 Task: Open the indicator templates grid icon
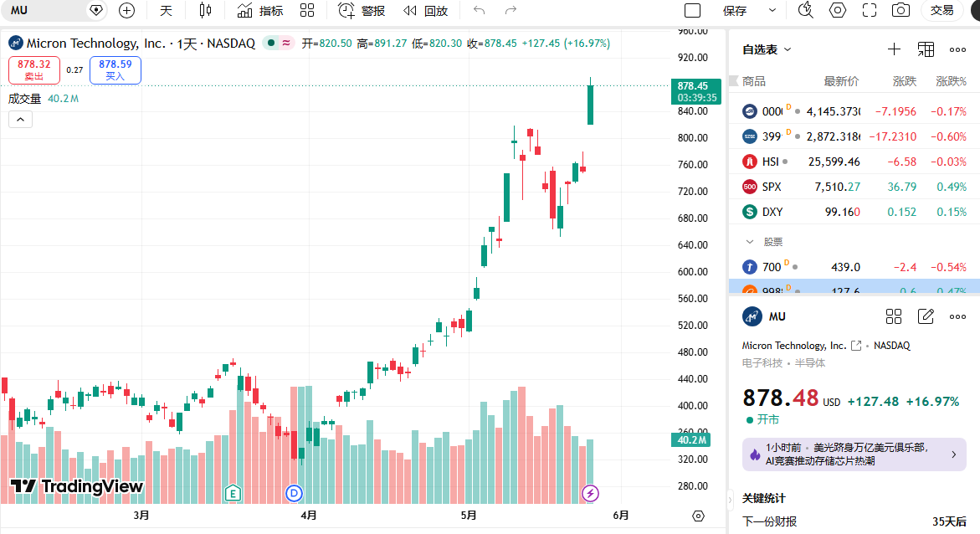(x=307, y=10)
